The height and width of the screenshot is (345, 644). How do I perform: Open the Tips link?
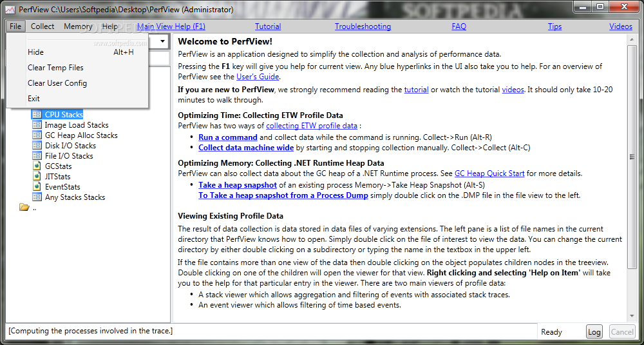[554, 26]
